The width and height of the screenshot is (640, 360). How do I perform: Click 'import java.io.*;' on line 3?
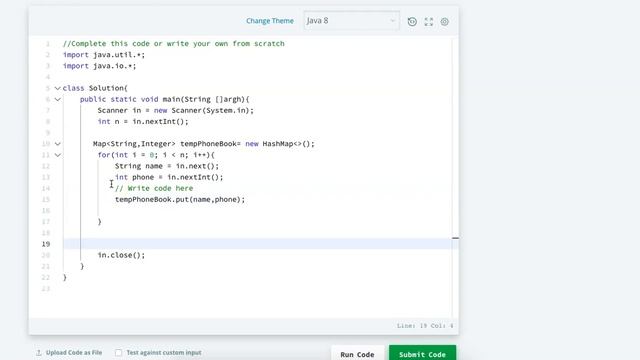(100, 66)
